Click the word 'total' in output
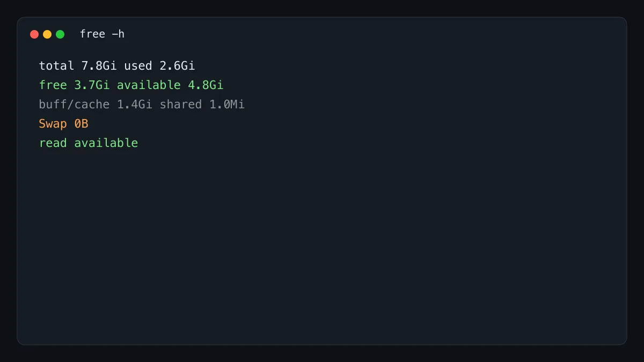 coord(56,66)
